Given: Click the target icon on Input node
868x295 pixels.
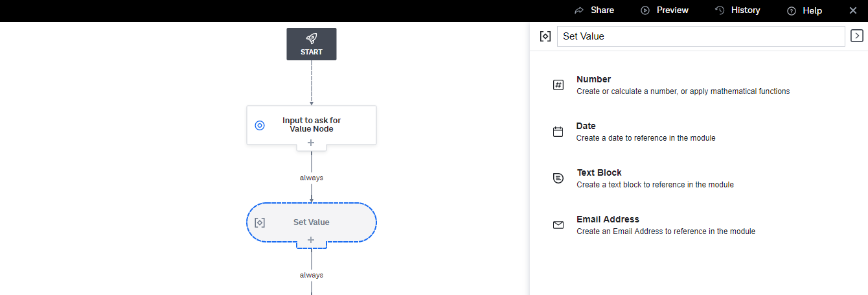Looking at the screenshot, I should 260,125.
